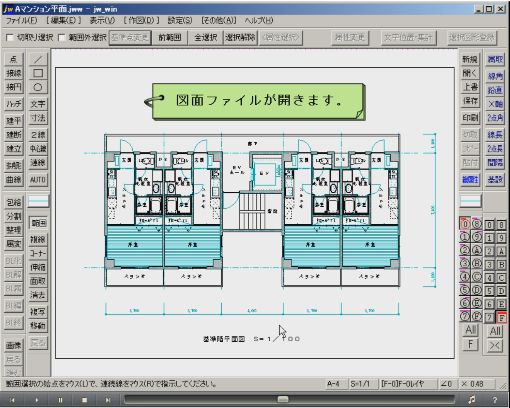The image size is (510, 408).
Task: Click the 選択解除 deselect button
Action: point(240,38)
